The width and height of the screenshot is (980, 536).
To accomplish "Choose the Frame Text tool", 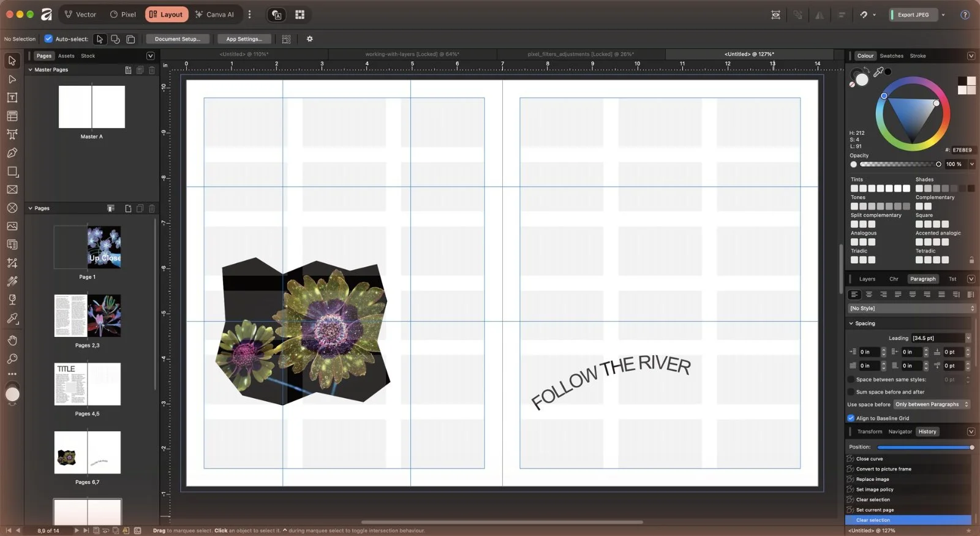I will click(x=12, y=97).
